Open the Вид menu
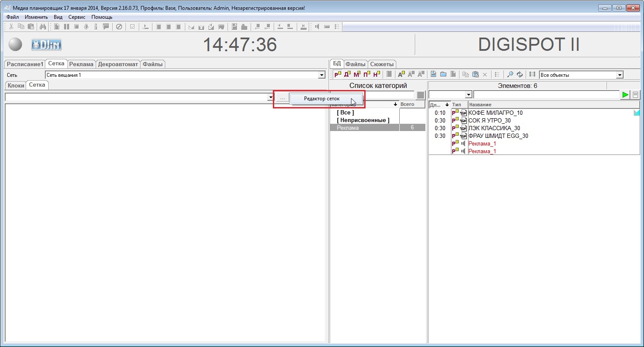 click(58, 17)
